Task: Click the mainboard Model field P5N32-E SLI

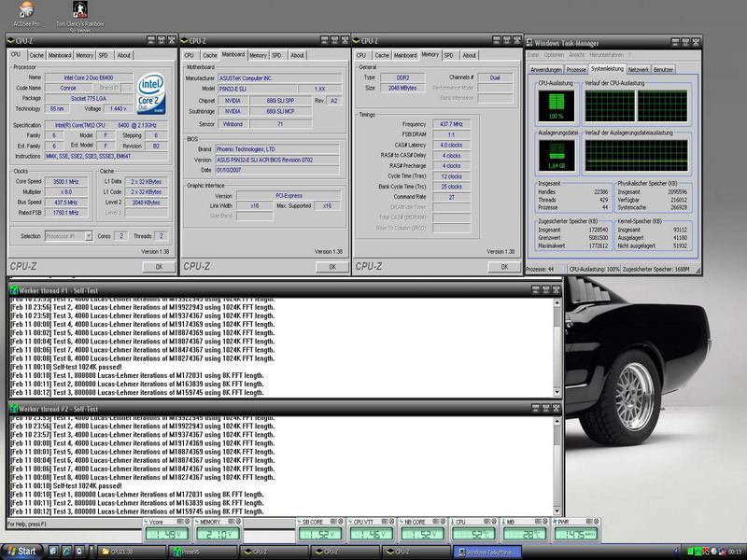Action: pos(257,89)
